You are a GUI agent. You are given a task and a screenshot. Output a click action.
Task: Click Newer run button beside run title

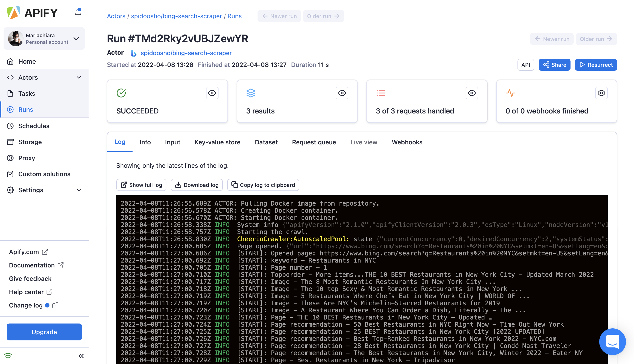pos(552,39)
